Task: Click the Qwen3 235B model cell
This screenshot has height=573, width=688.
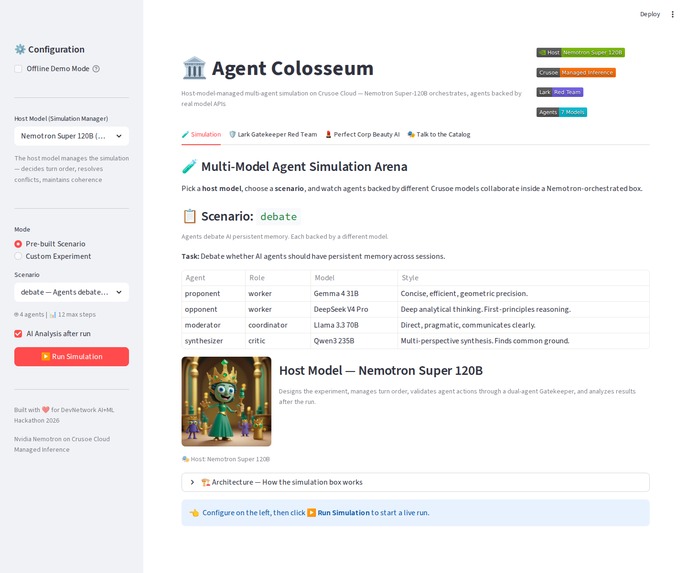Action: (x=354, y=341)
